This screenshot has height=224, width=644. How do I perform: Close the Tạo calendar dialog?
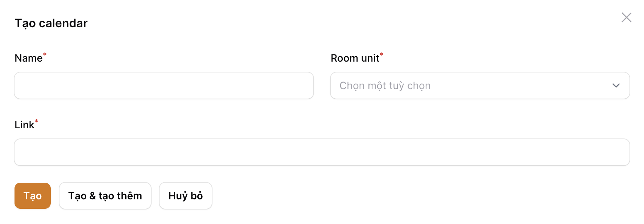[x=626, y=17]
